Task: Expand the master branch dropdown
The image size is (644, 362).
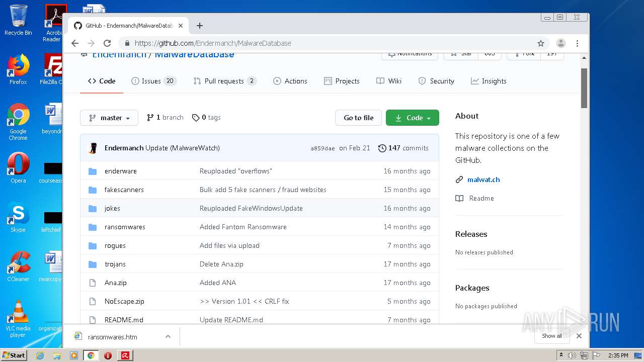Action: click(109, 118)
